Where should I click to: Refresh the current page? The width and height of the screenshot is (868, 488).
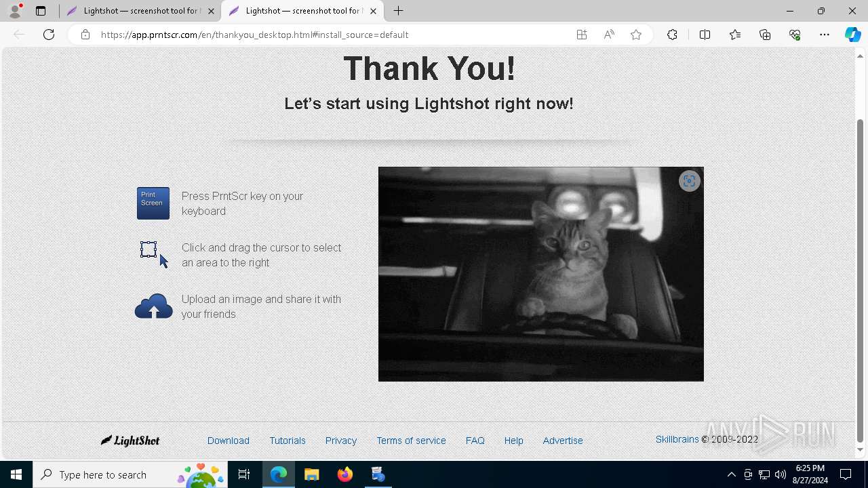pos(49,35)
